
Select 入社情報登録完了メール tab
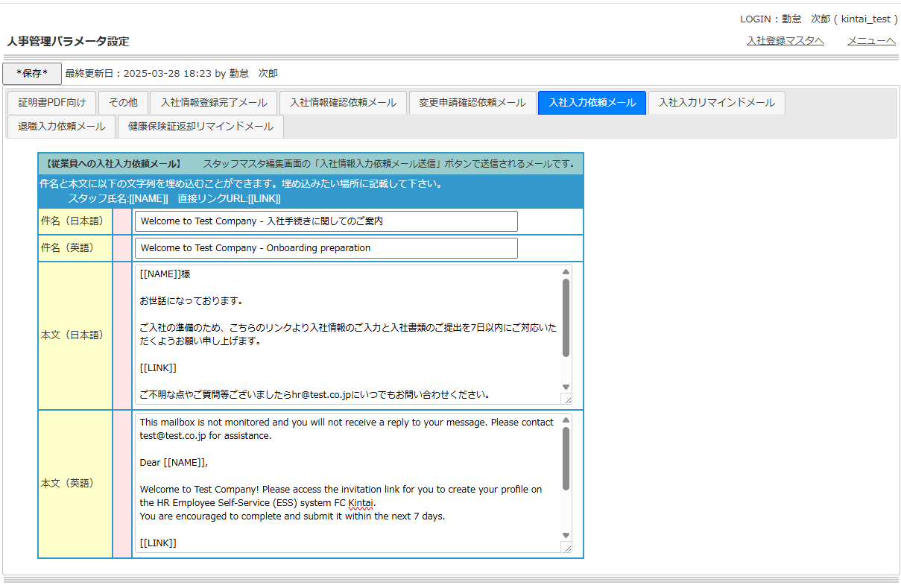click(213, 103)
